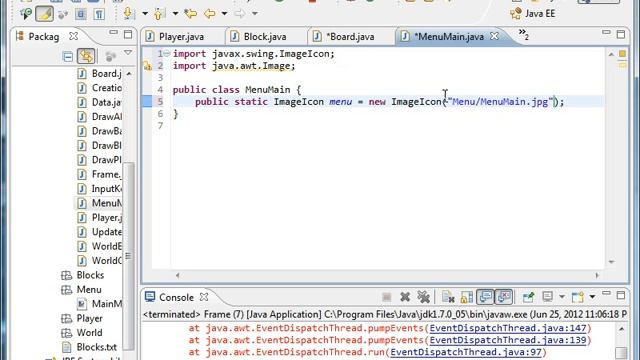Image resolution: width=640 pixels, height=360 pixels.
Task: Toggle Block Selection Mode icon
Action: click(81, 14)
